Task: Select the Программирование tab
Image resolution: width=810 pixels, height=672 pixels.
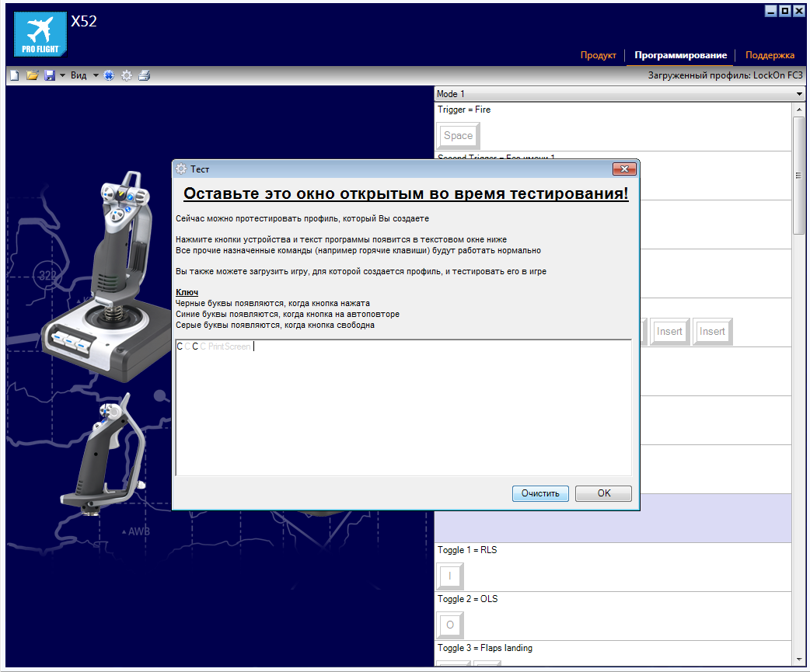Action: click(680, 55)
